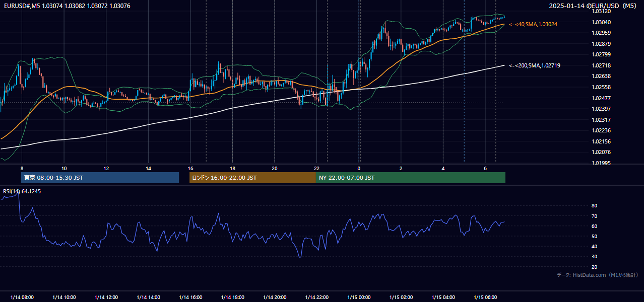Image resolution: width=644 pixels, height=302 pixels.
Task: Click RSI scale value 60
Action: pyautogui.click(x=594, y=226)
